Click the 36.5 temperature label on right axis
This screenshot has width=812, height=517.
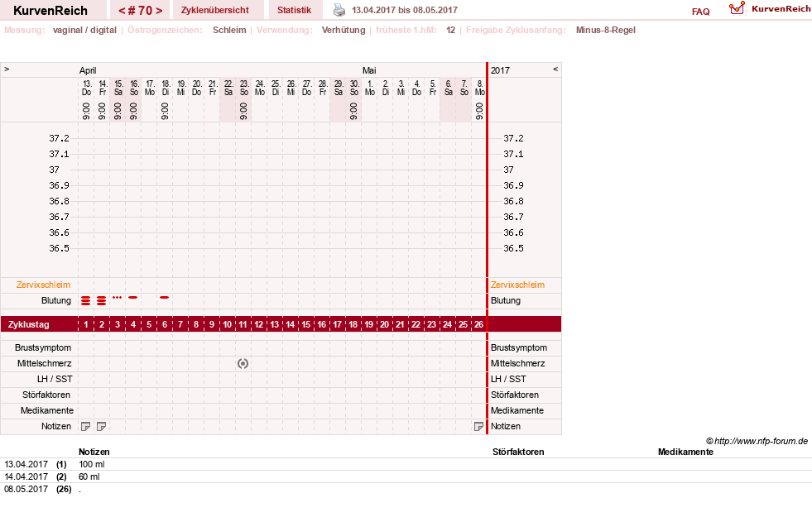click(x=513, y=248)
